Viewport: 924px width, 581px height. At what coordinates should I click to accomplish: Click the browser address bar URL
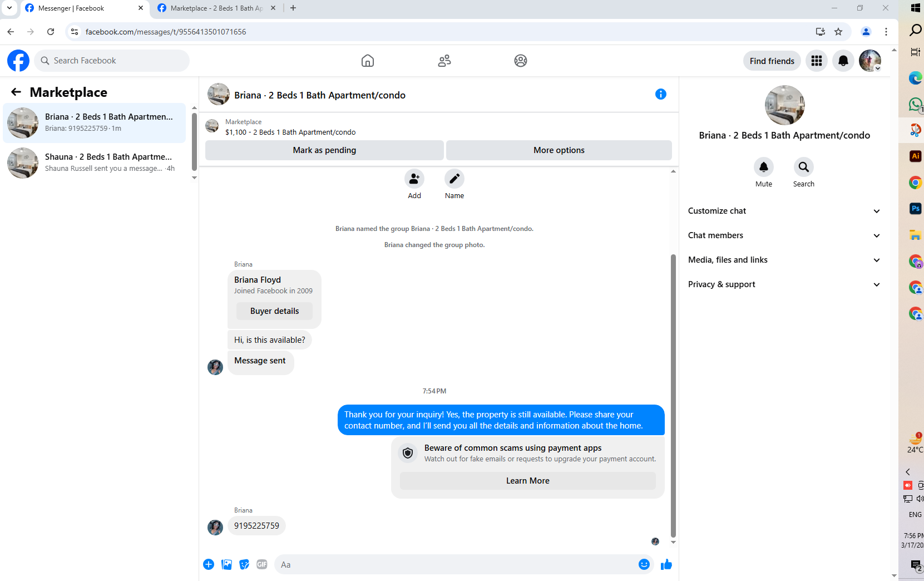coord(166,32)
